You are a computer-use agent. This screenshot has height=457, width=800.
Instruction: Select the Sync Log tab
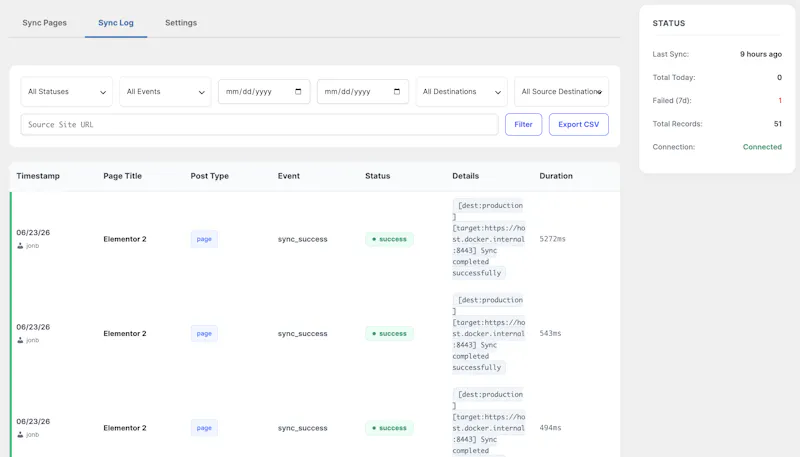116,23
